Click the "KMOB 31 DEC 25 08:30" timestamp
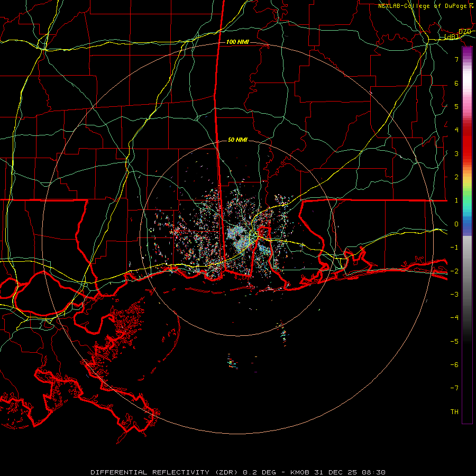The image size is (476, 476). [x=338, y=472]
